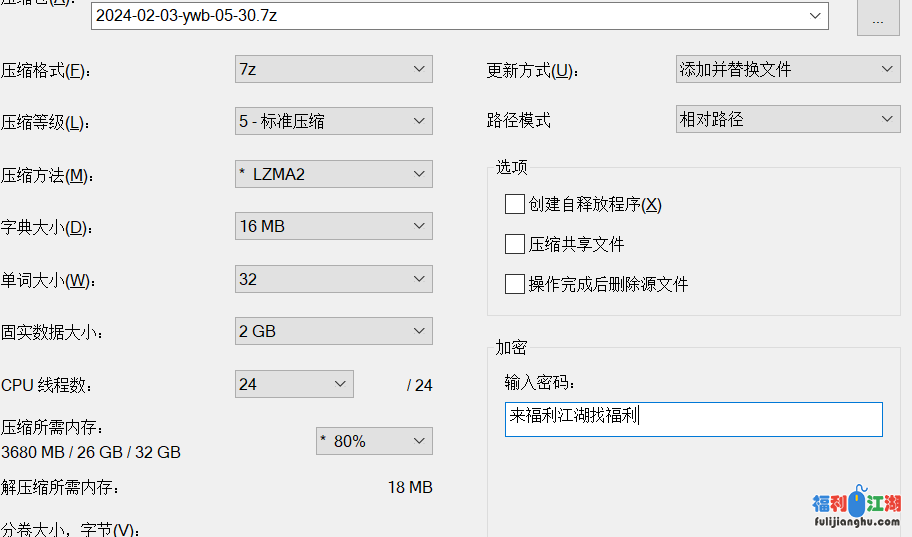Check 操作完成后删除源文件 option
Image resolution: width=912 pixels, height=537 pixels.
coord(515,284)
